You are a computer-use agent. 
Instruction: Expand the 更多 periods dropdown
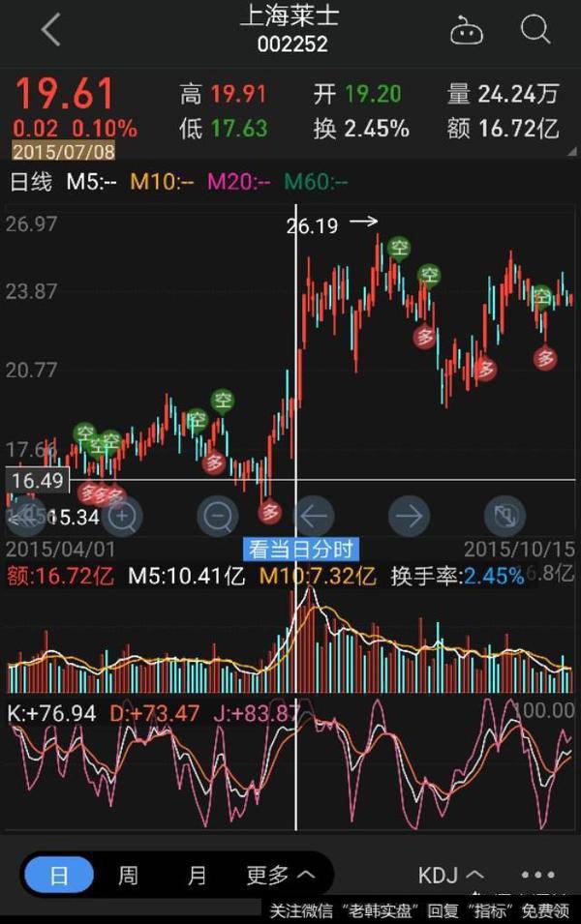point(281,876)
